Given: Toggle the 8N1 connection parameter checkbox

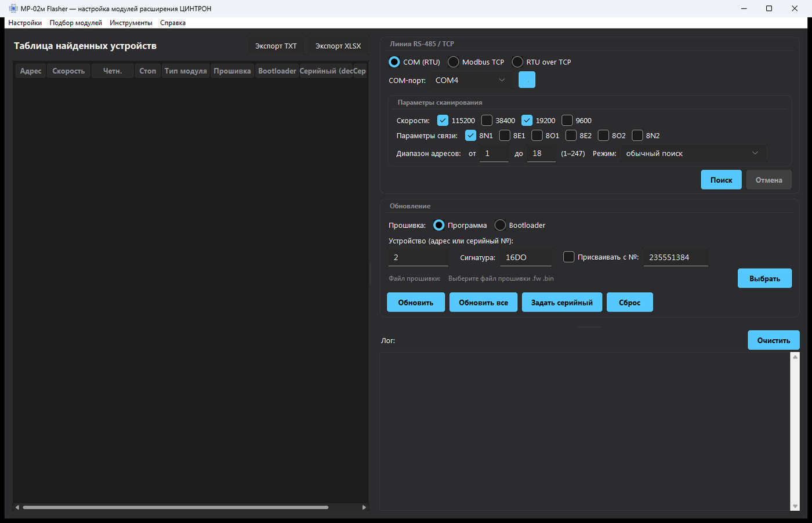Looking at the screenshot, I should (x=470, y=136).
